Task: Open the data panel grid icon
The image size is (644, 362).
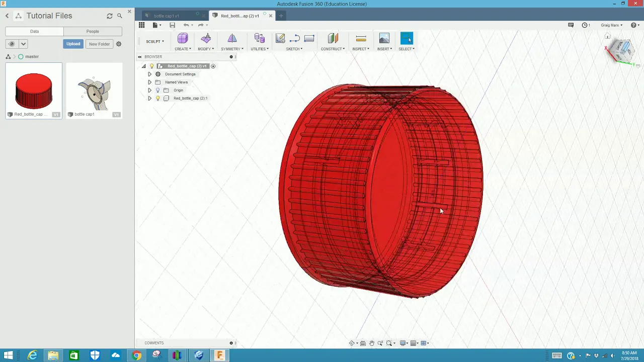Action: [142, 25]
